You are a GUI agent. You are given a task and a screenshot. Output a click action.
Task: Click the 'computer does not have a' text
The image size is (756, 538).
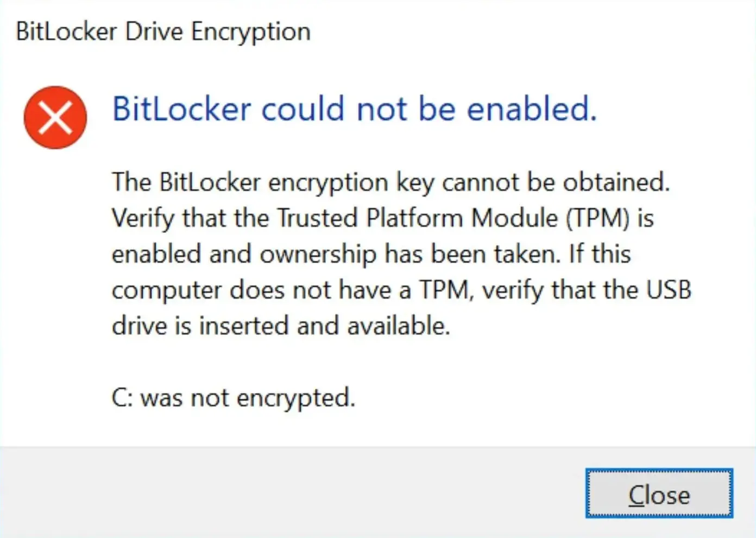[261, 290]
